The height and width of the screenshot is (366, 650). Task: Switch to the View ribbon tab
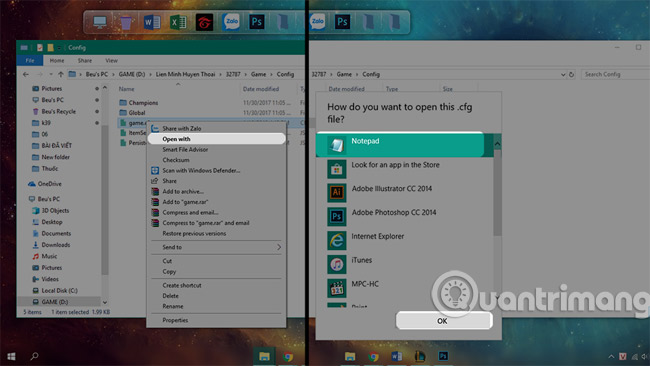coord(111,61)
